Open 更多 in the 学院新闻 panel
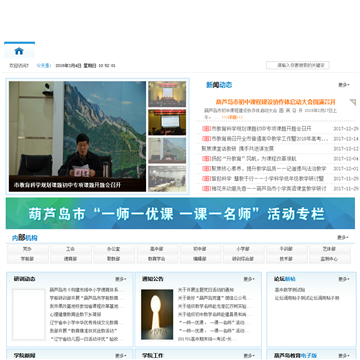This screenshot has width=360, height=360. click(121, 356)
